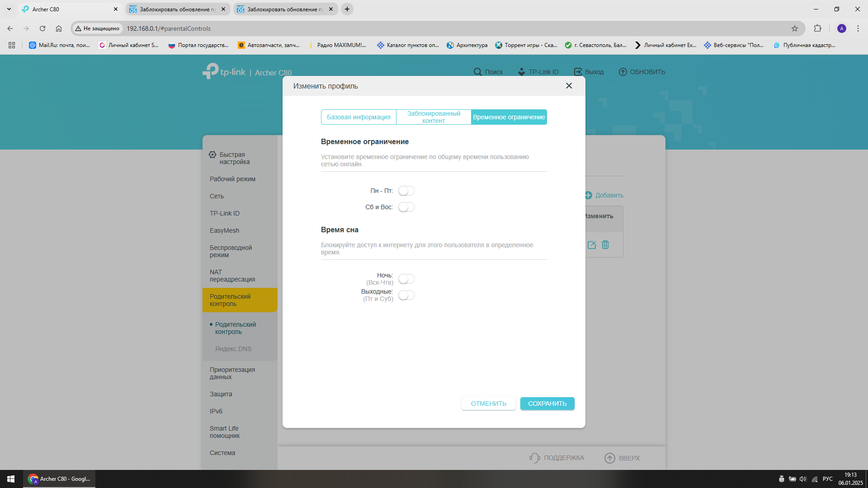This screenshot has width=868, height=488.
Task: Switch to Заблокированный контент tab
Action: (434, 117)
